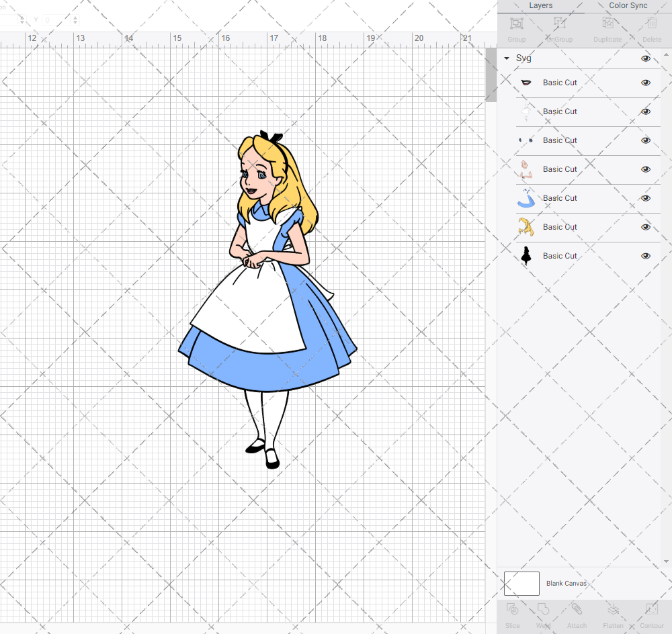The image size is (672, 634).
Task: Collapse the Svg group arrow
Action: point(507,58)
